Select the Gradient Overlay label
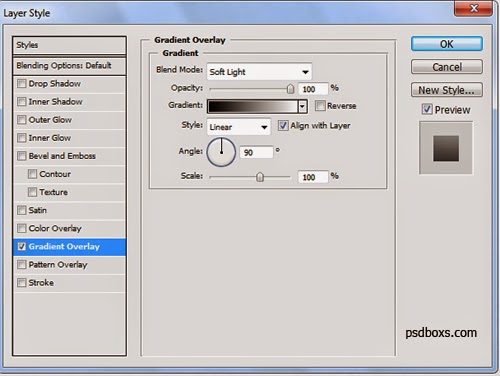The image size is (500, 376). click(64, 246)
